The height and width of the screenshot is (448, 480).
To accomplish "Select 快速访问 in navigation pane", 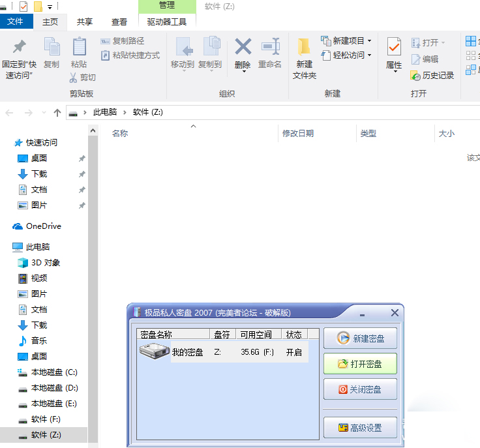I will (42, 143).
